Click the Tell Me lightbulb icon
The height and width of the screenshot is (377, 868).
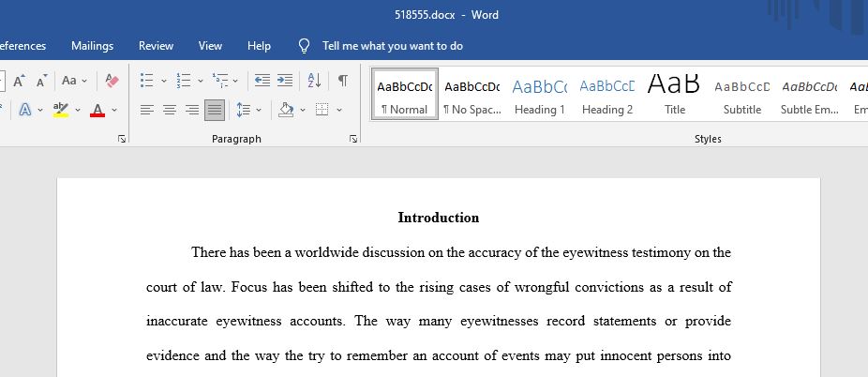304,46
